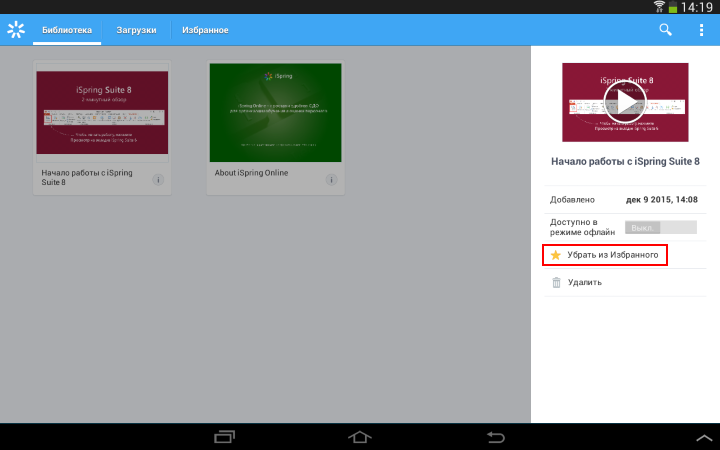Image resolution: width=720 pixels, height=450 pixels.
Task: Click the Добавлено label
Action: click(x=572, y=200)
